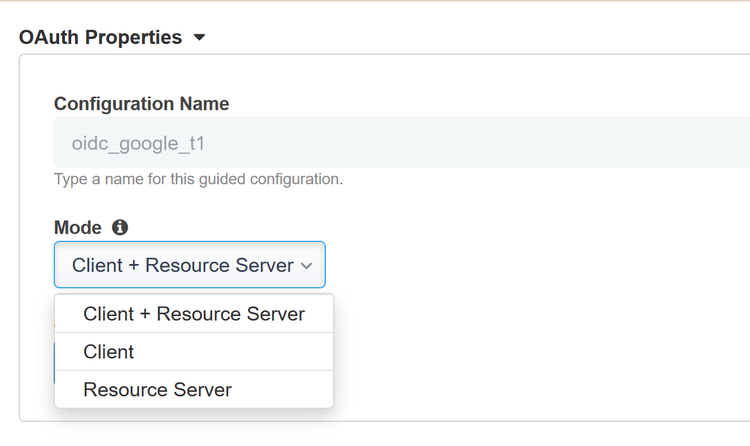
Task: Click the 'Mode' field label
Action: pyautogui.click(x=78, y=228)
